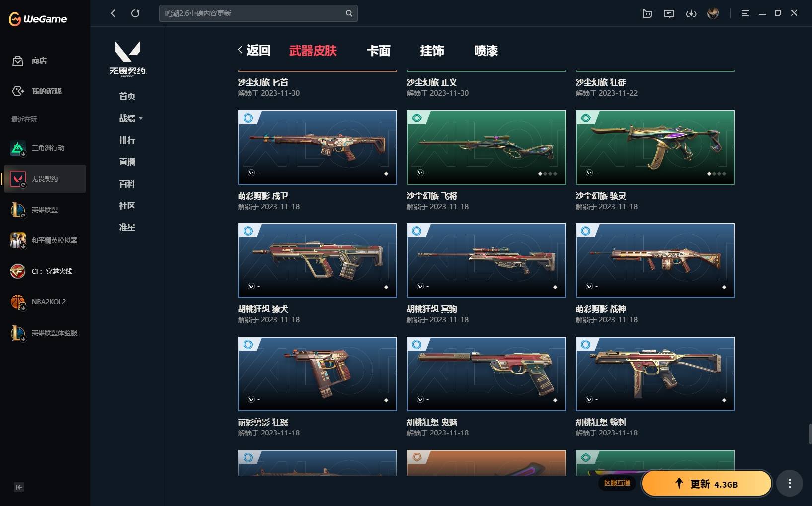
Task: Switch to the 卡面 tab
Action: [379, 51]
